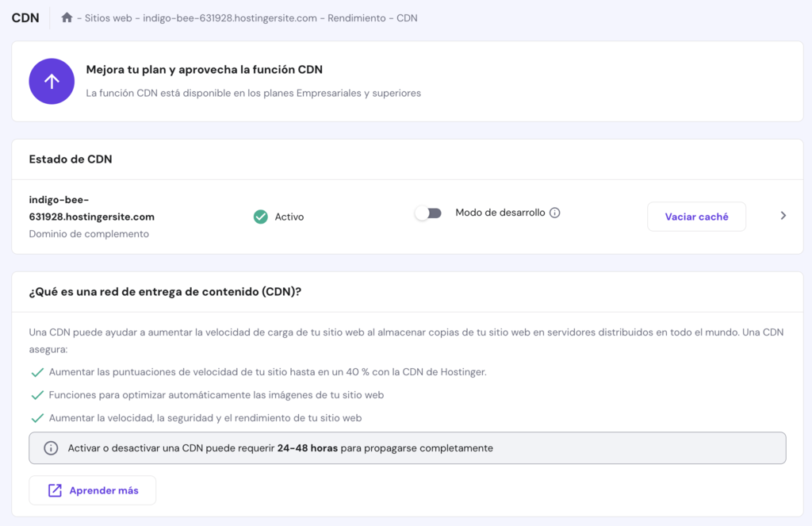Viewport: 812px width, 526px height.
Task: Click the external link icon inside Aprender más
Action: tap(55, 490)
